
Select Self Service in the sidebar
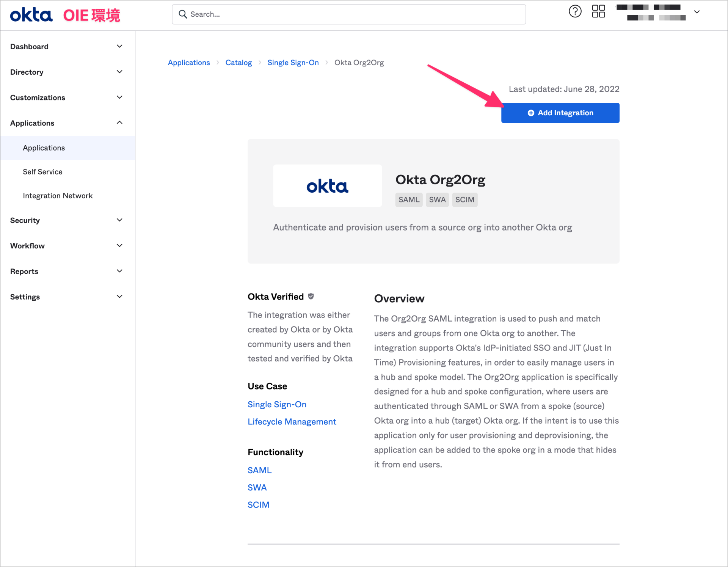click(x=42, y=171)
